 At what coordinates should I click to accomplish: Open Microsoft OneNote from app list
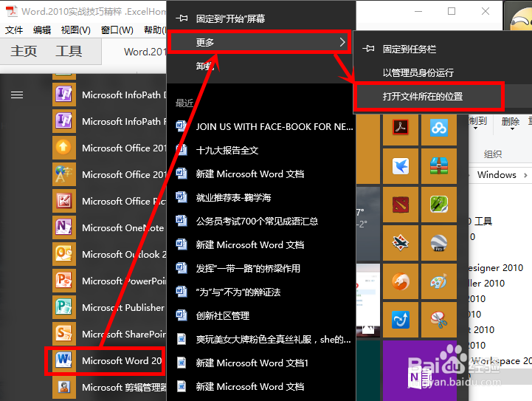click(109, 227)
